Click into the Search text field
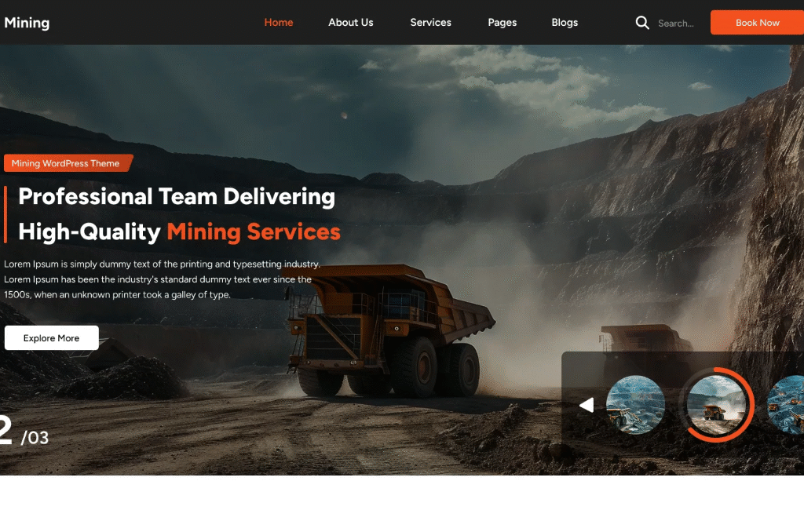This screenshot has height=532, width=804. (678, 24)
